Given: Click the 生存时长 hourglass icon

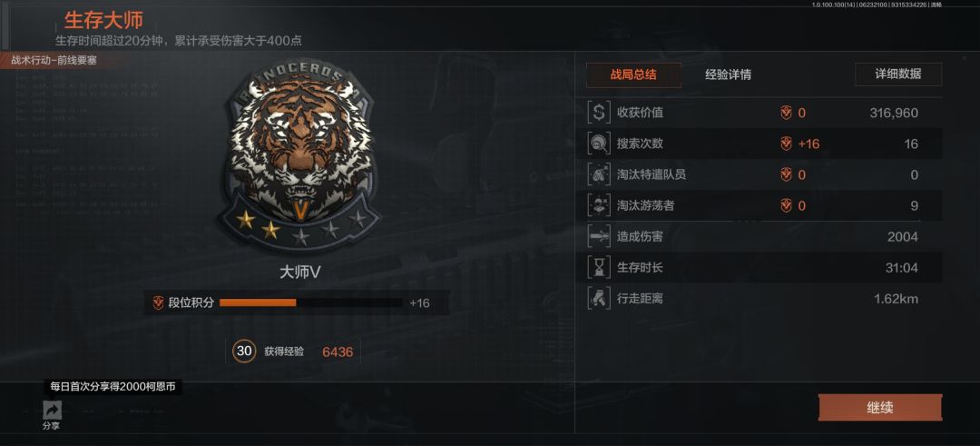Looking at the screenshot, I should click(599, 268).
